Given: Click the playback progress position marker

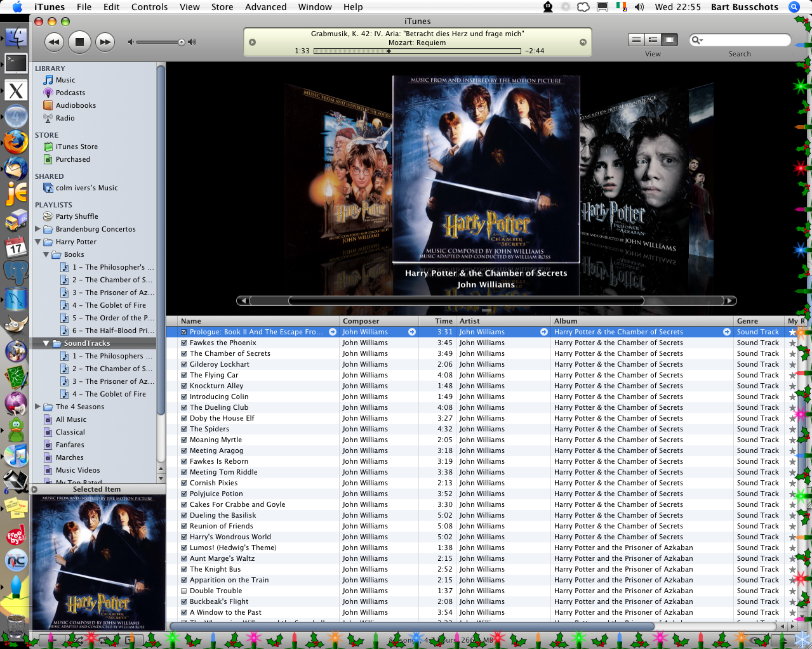Looking at the screenshot, I should coord(389,51).
